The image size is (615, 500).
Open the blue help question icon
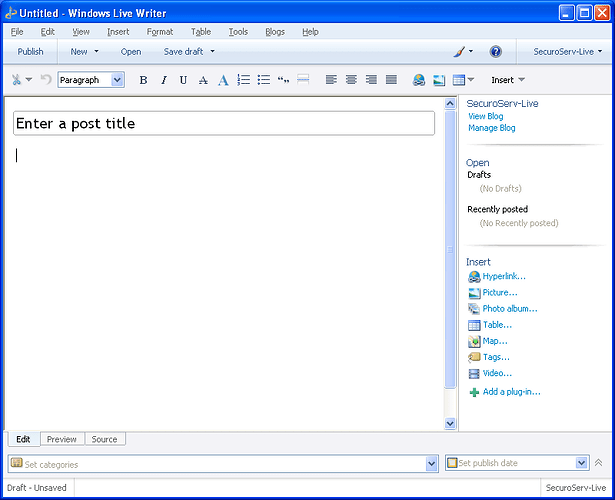[495, 51]
